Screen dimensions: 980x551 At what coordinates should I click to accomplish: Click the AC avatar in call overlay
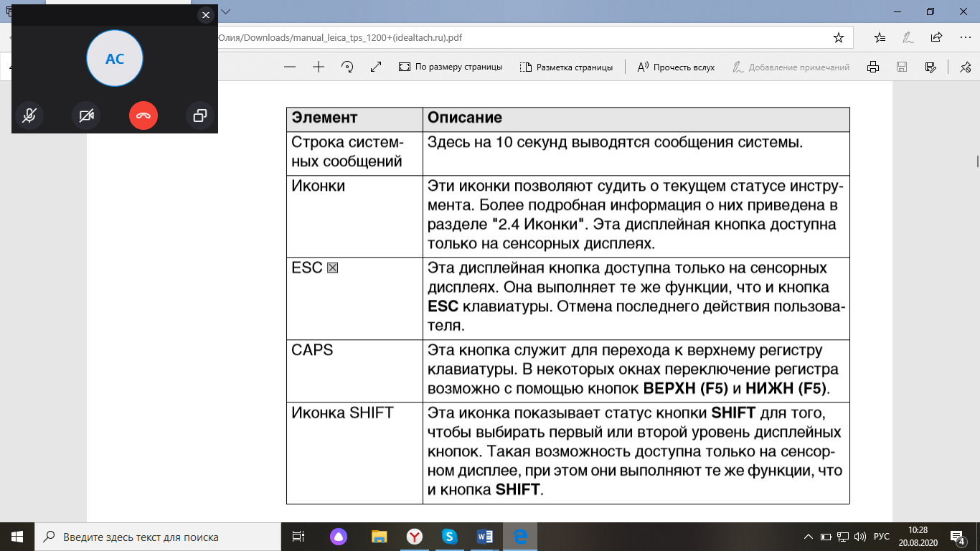(x=115, y=59)
